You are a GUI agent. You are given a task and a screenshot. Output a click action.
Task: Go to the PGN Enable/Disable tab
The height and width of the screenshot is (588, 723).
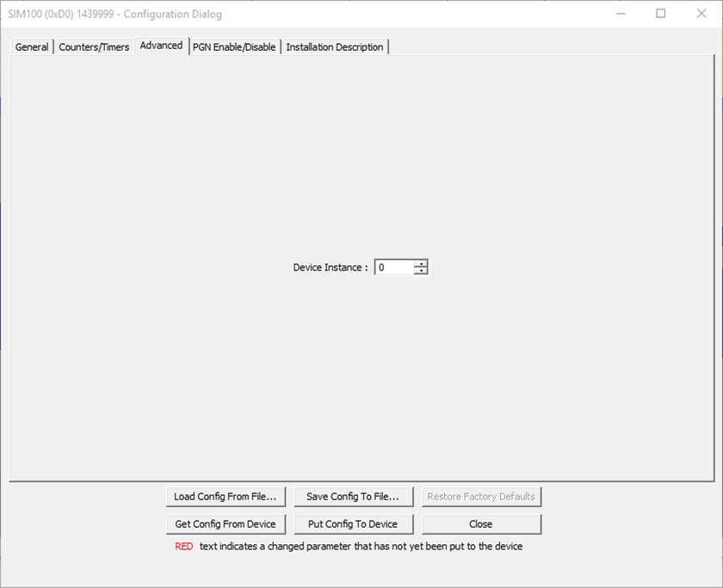pyautogui.click(x=234, y=47)
